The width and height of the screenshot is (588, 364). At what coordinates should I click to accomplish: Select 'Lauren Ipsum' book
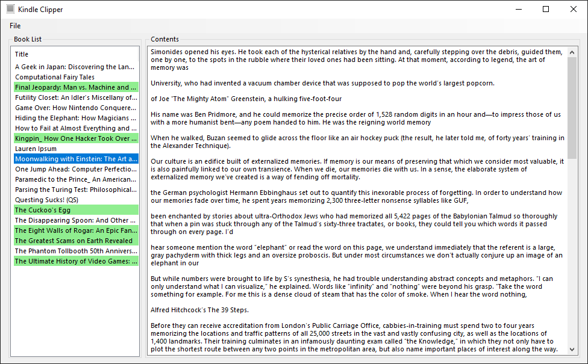[x=76, y=149]
